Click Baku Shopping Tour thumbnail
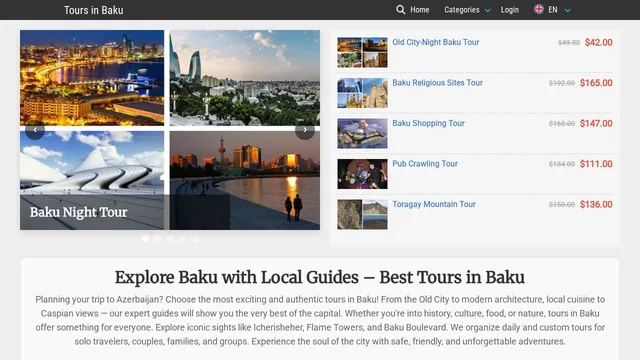This screenshot has width=640, height=360. (362, 133)
